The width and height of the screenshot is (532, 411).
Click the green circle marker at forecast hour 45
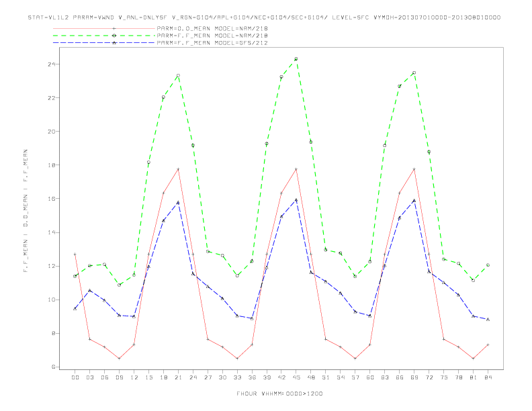click(296, 59)
